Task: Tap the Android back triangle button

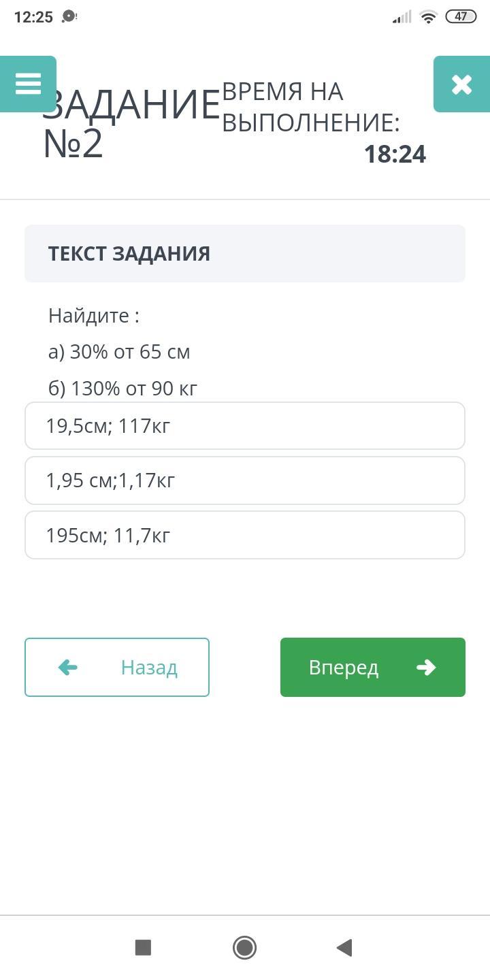Action: [344, 947]
